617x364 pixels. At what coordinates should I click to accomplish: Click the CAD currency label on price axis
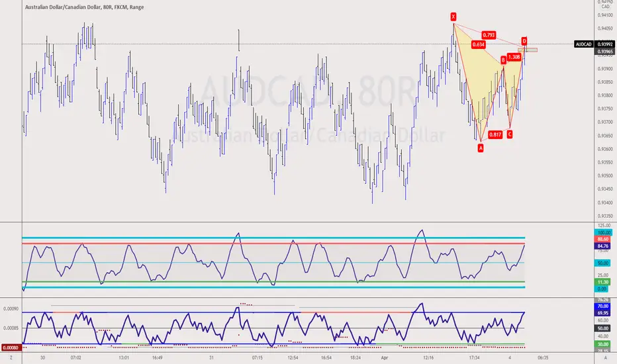[x=605, y=7]
